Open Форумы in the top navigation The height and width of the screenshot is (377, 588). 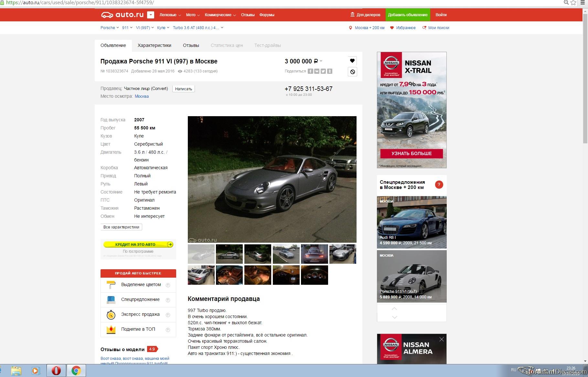[x=267, y=15]
